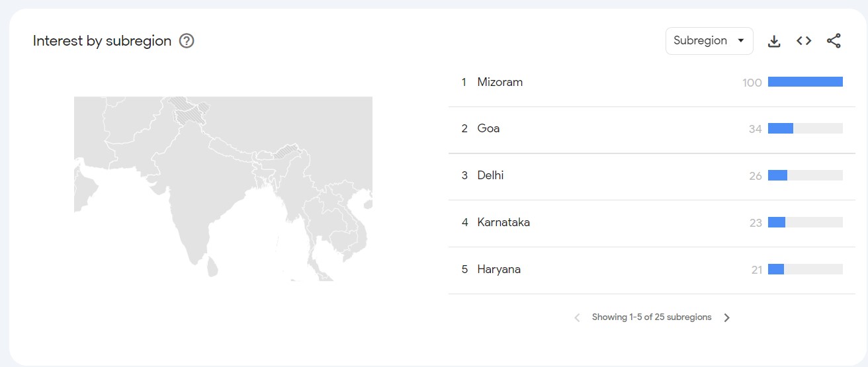
Task: Click the share icon
Action: [834, 41]
